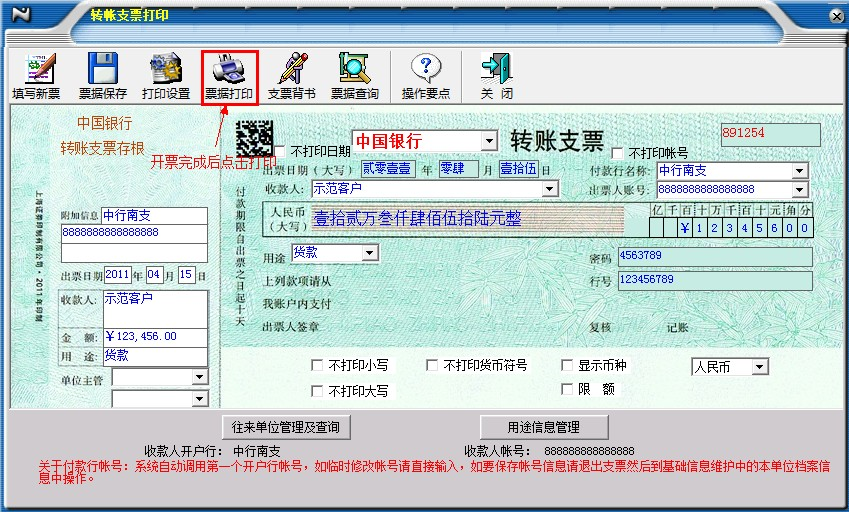Toggle 不打印货币符号 checkbox

(x=432, y=365)
